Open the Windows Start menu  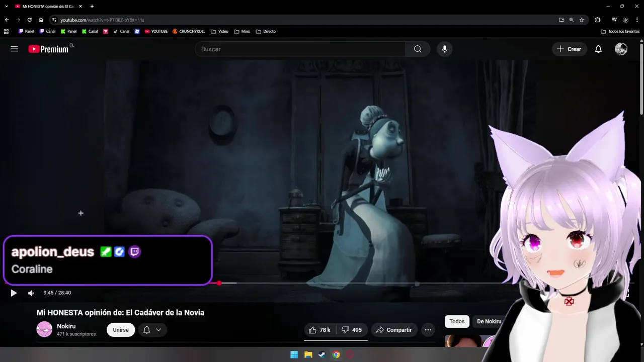coord(294,354)
